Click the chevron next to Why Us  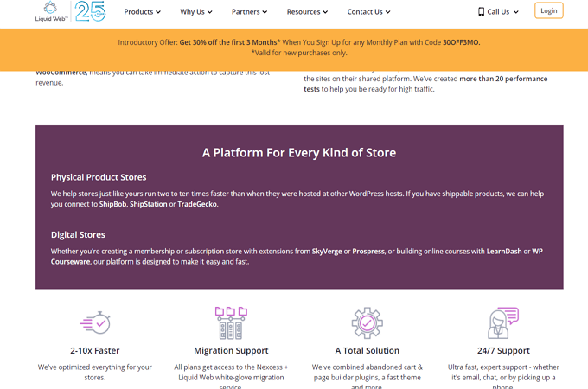point(209,12)
